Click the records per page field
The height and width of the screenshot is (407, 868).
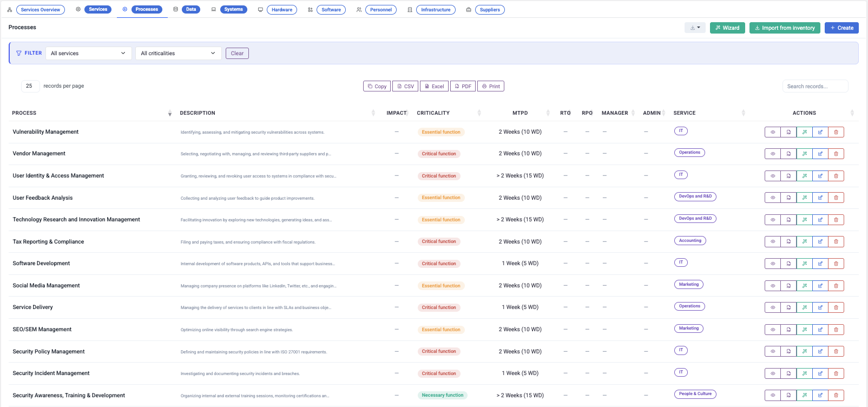point(30,86)
